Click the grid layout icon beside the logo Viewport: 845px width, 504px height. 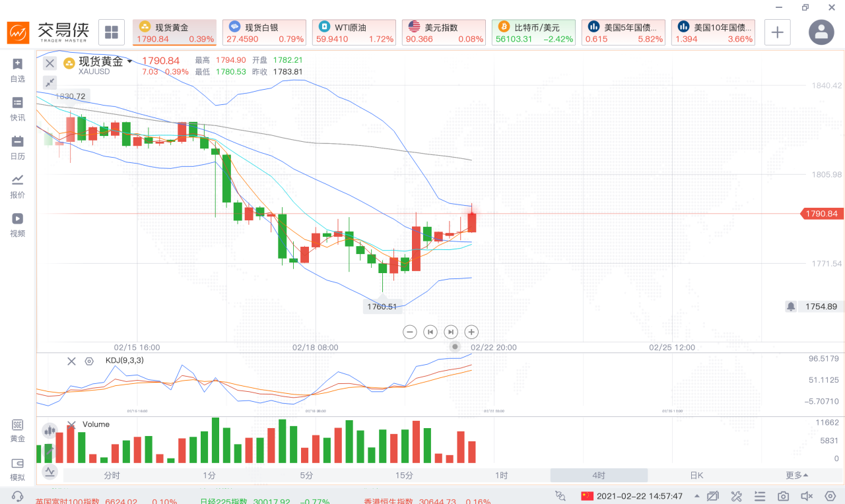click(112, 32)
